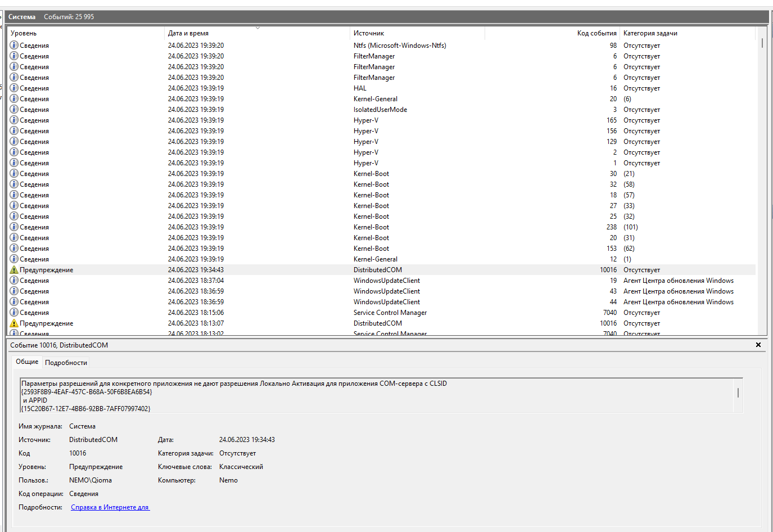Click the info icon of Kernel-General event 12
The height and width of the screenshot is (532, 773).
tap(14, 259)
